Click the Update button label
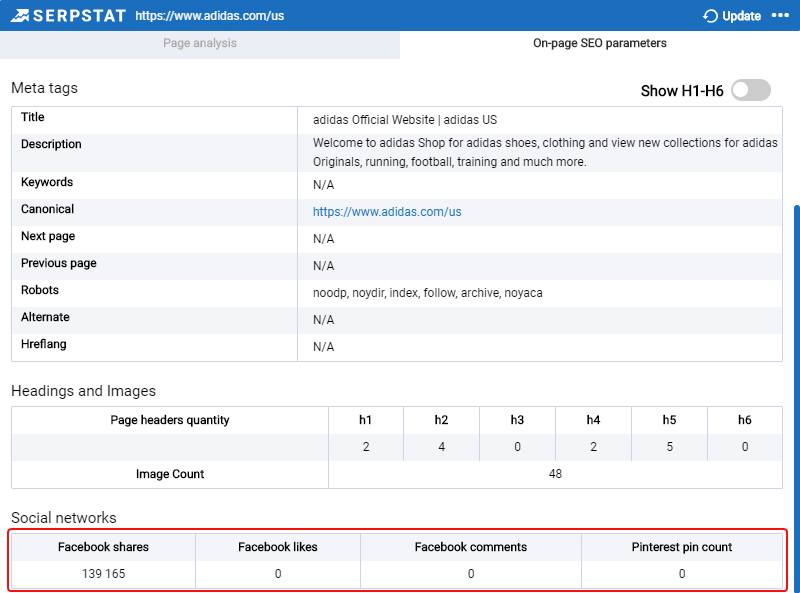This screenshot has width=800, height=593. [x=741, y=16]
